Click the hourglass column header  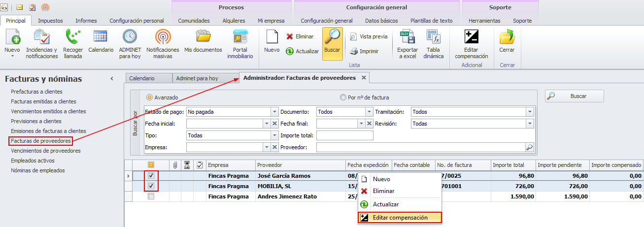point(187,165)
